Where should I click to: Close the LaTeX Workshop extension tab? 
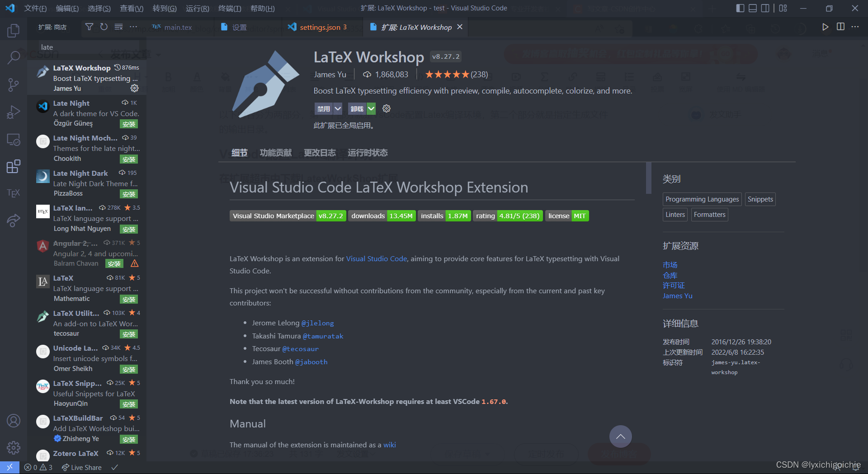460,27
